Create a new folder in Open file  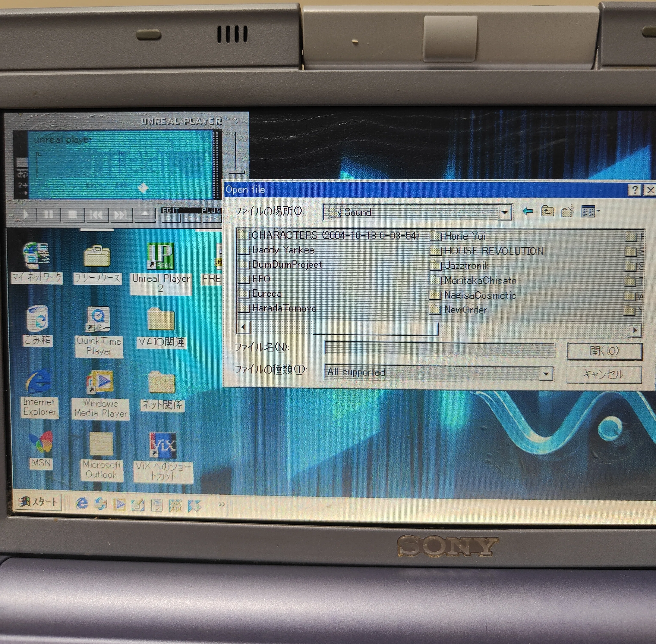click(x=568, y=212)
